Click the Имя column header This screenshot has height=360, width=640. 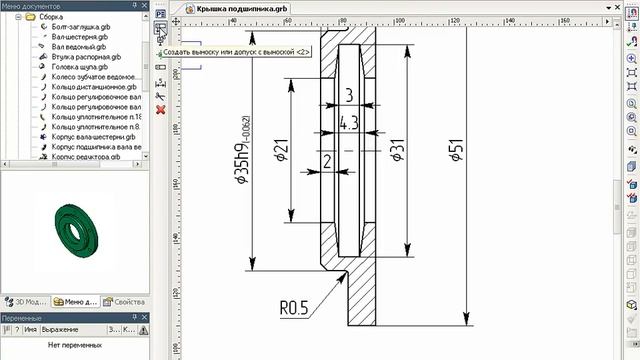pyautogui.click(x=31, y=330)
